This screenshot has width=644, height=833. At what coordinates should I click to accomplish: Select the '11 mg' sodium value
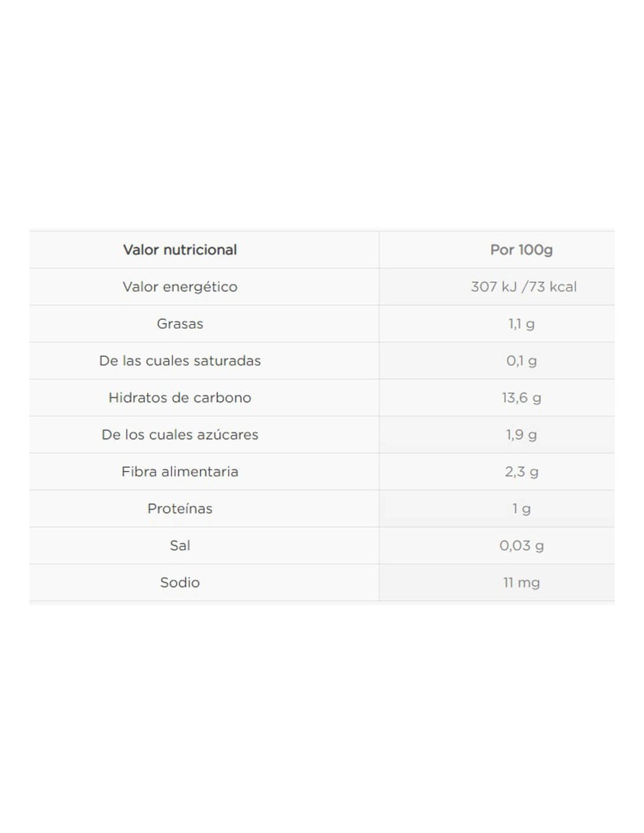521,582
